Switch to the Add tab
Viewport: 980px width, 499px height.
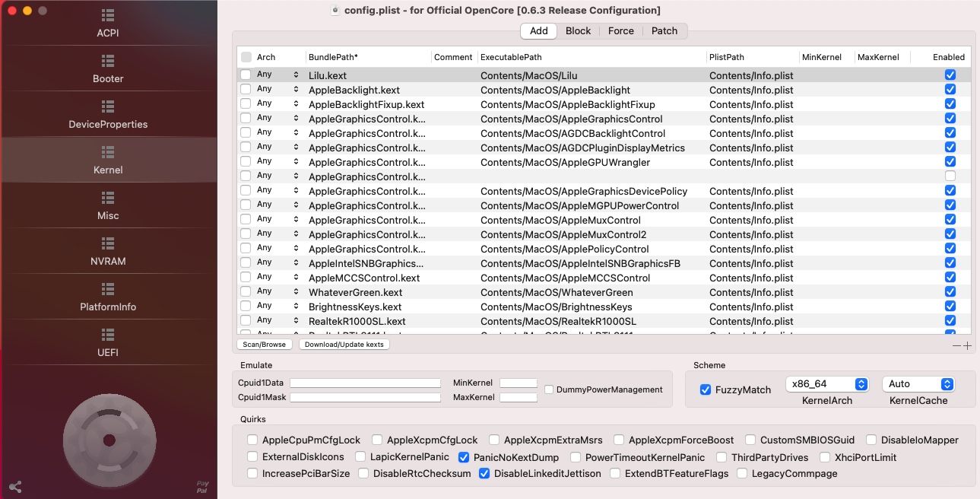point(539,31)
